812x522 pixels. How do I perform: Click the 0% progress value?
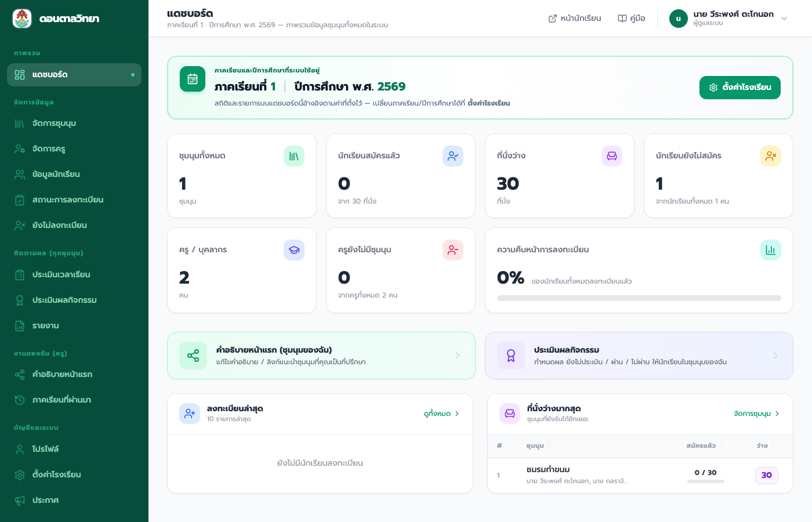[x=510, y=278]
